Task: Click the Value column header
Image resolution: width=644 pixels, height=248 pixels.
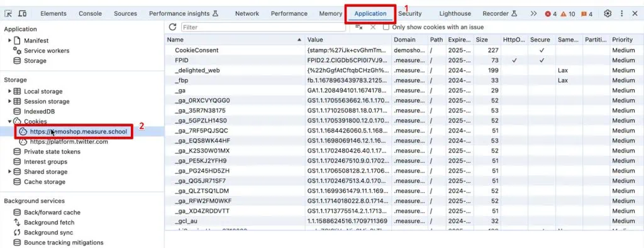Action: tap(348, 40)
